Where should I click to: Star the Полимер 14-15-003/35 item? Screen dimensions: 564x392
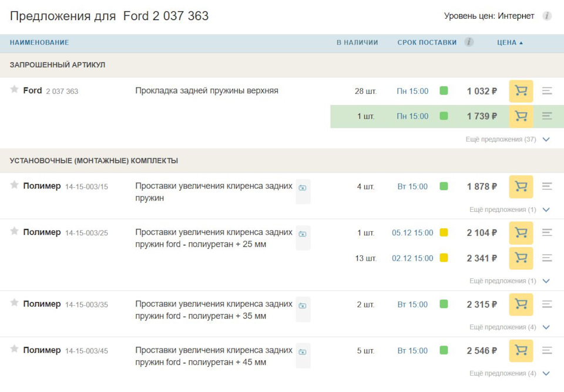[15, 303]
